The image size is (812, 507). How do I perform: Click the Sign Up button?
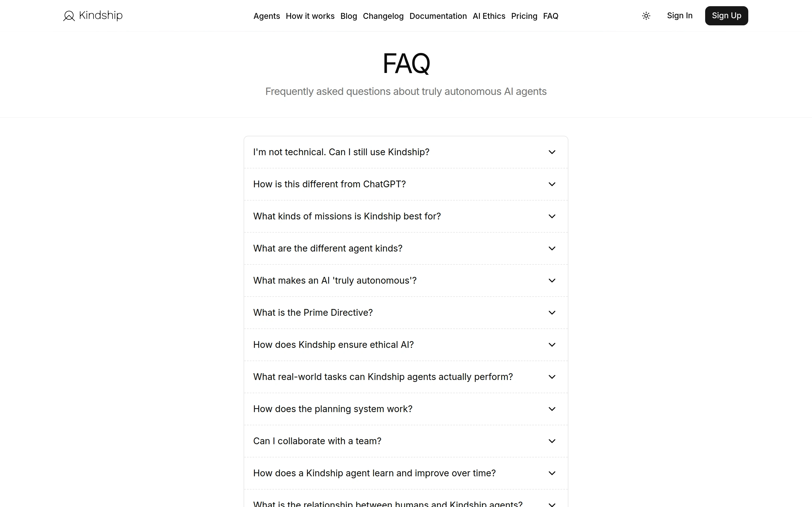tap(727, 16)
